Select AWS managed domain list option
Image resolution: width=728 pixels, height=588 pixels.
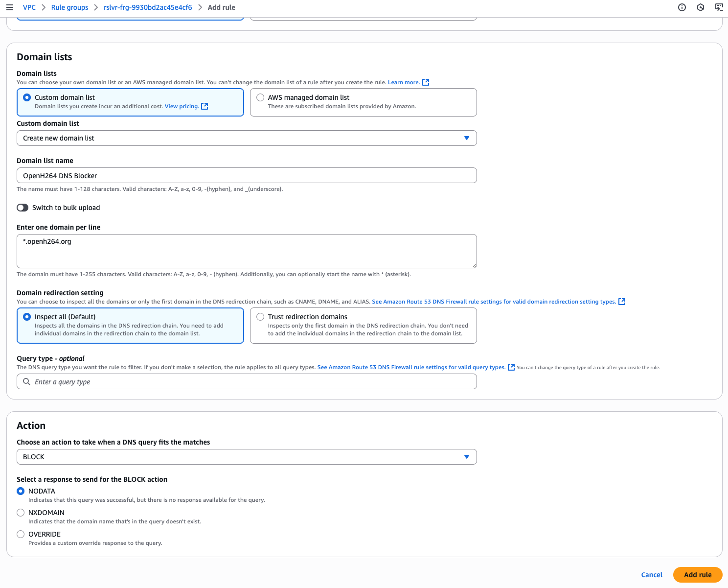(260, 97)
